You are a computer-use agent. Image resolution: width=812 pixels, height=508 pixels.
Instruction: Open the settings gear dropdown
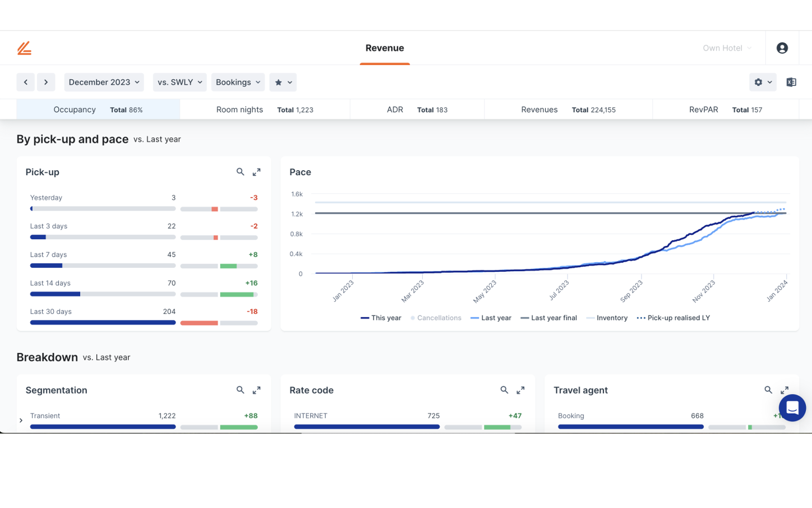coord(763,82)
